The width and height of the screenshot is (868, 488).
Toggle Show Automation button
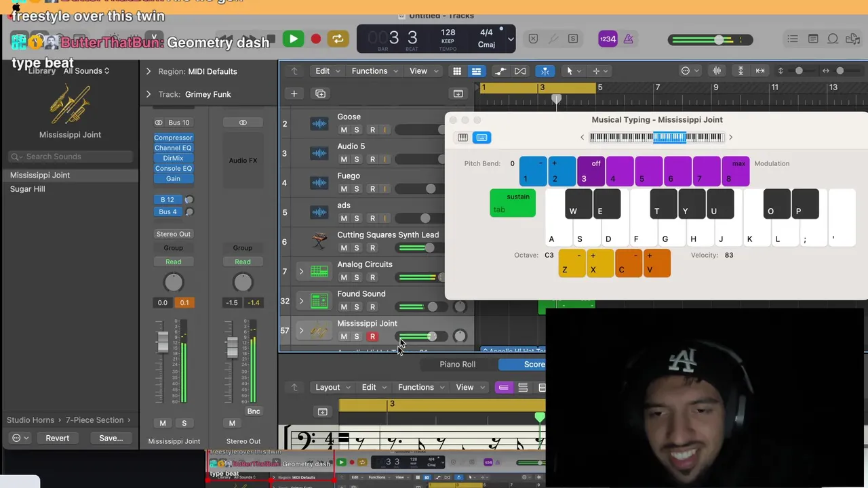[500, 70]
